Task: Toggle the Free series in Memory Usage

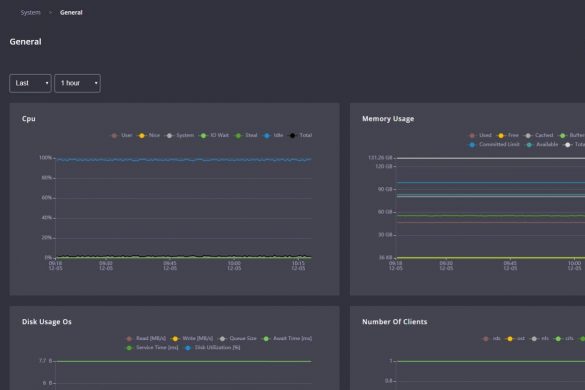Action: pos(508,135)
